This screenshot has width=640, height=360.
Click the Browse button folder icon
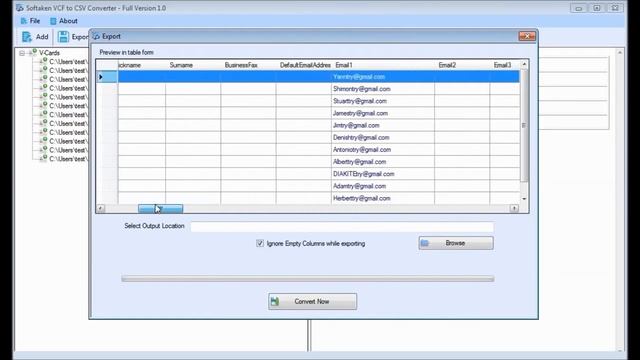[x=425, y=243]
